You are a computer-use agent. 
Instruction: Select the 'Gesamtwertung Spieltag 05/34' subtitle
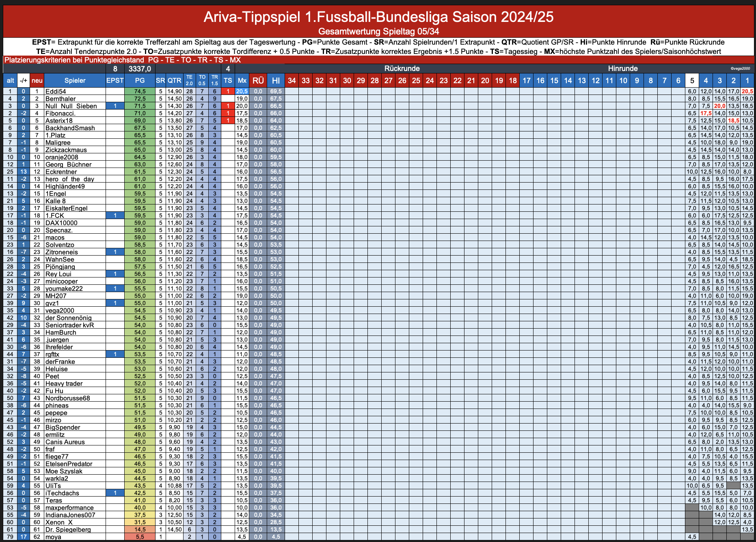pyautogui.click(x=378, y=32)
